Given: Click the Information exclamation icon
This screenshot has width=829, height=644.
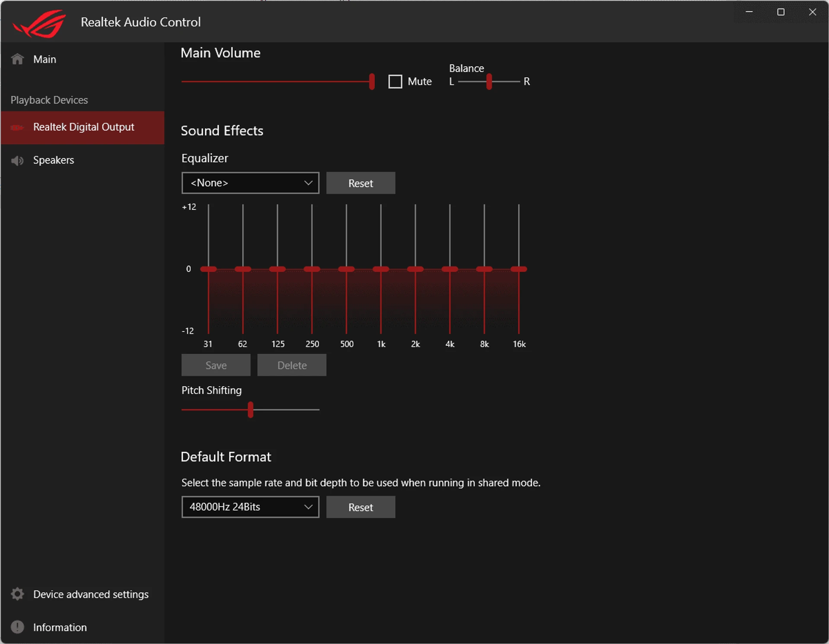Looking at the screenshot, I should (x=17, y=627).
